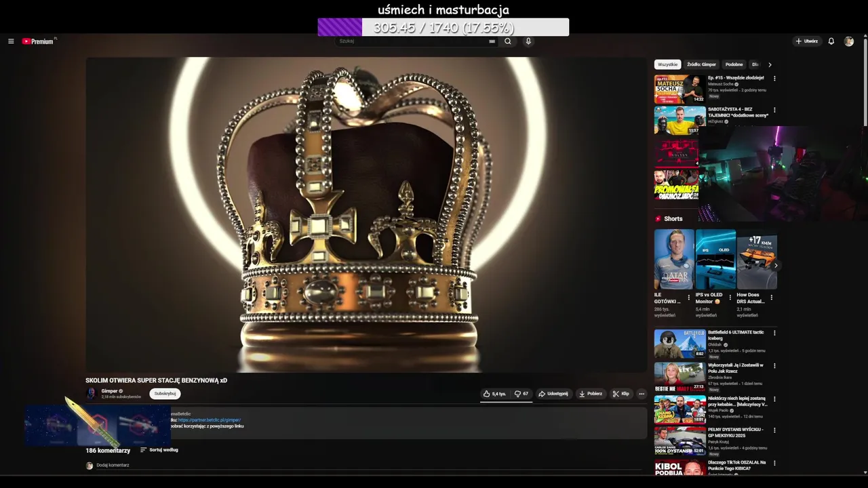Click the search magnifier button
Viewport: 868px width, 488px height.
pyautogui.click(x=508, y=41)
